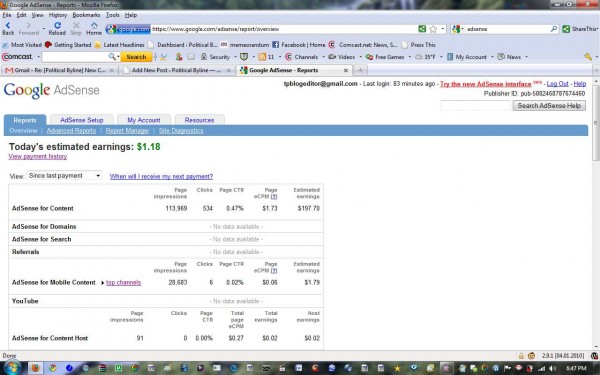Expand the top channels triangle for Mobile Content
This screenshot has width=600, height=375.
(103, 283)
